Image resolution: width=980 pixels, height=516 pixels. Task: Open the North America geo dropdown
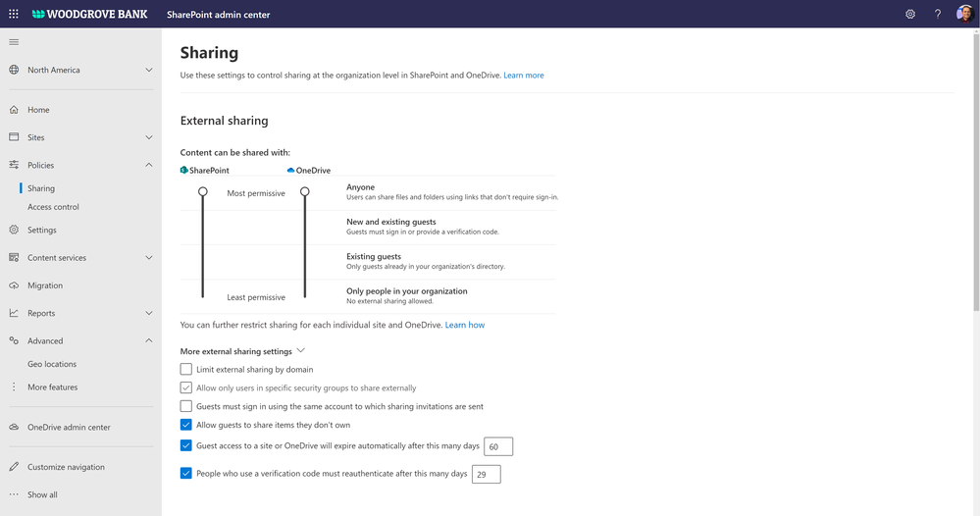tap(148, 71)
